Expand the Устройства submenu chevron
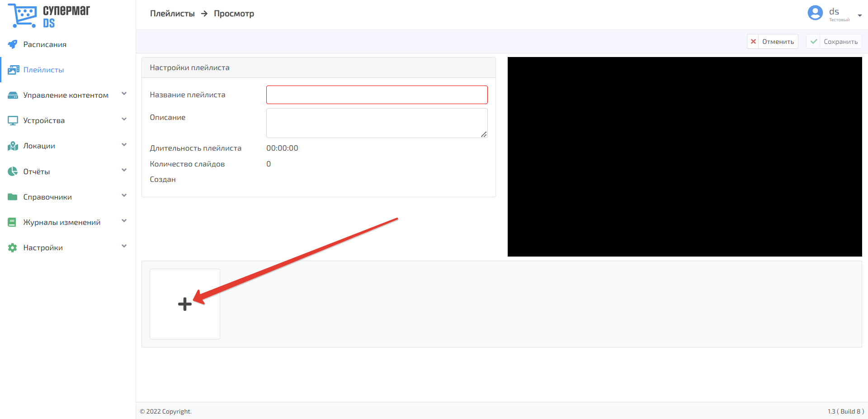The image size is (868, 419). point(124,119)
